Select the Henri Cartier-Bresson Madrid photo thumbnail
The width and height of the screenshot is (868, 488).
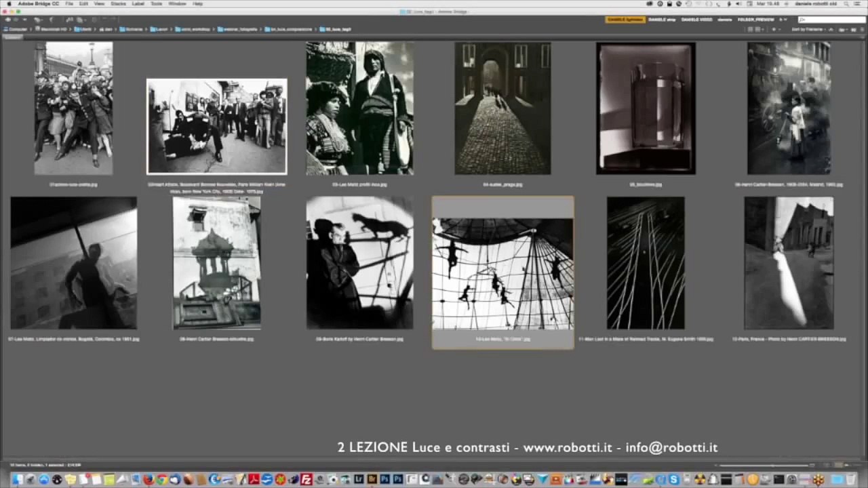(x=789, y=108)
